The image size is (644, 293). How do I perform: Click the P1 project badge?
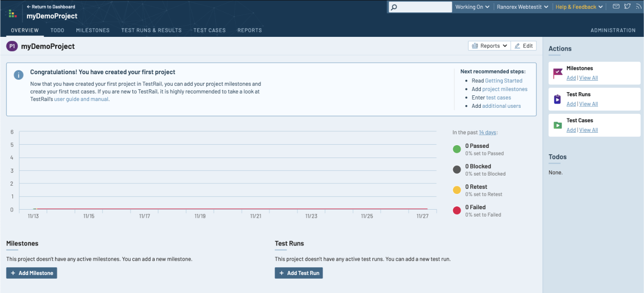pos(12,46)
